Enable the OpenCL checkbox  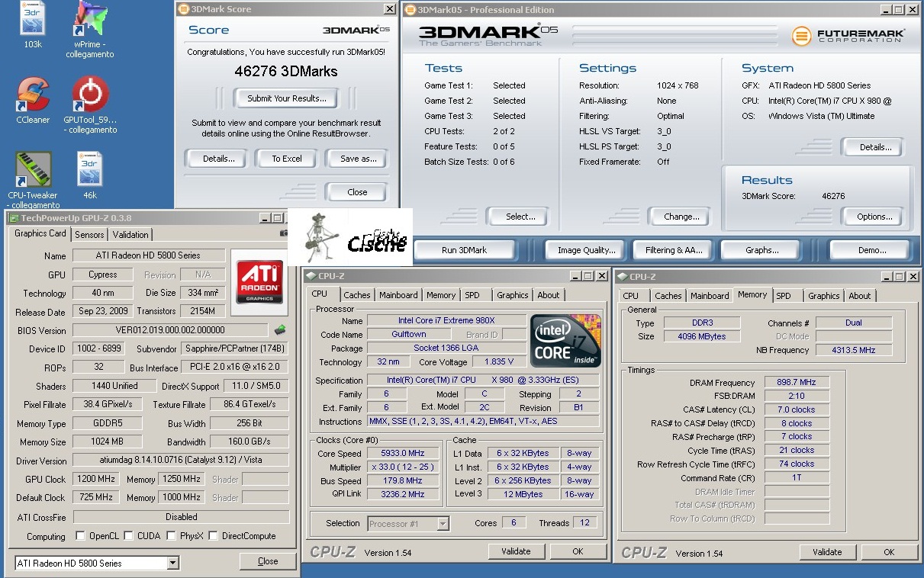[80, 536]
